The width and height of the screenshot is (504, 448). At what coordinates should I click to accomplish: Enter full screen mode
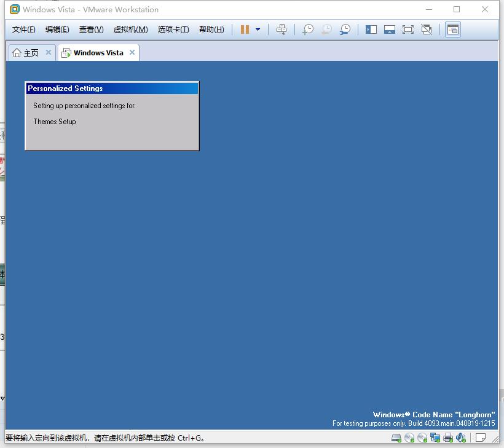(408, 29)
